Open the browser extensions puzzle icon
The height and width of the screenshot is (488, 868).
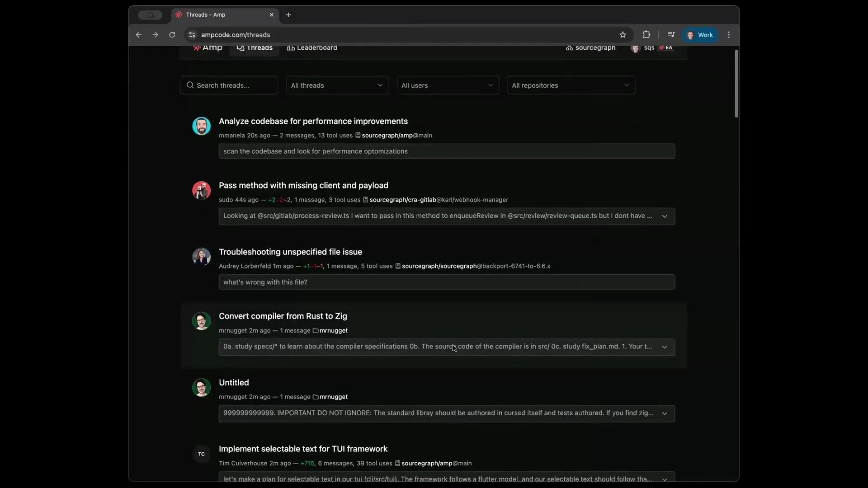(646, 35)
